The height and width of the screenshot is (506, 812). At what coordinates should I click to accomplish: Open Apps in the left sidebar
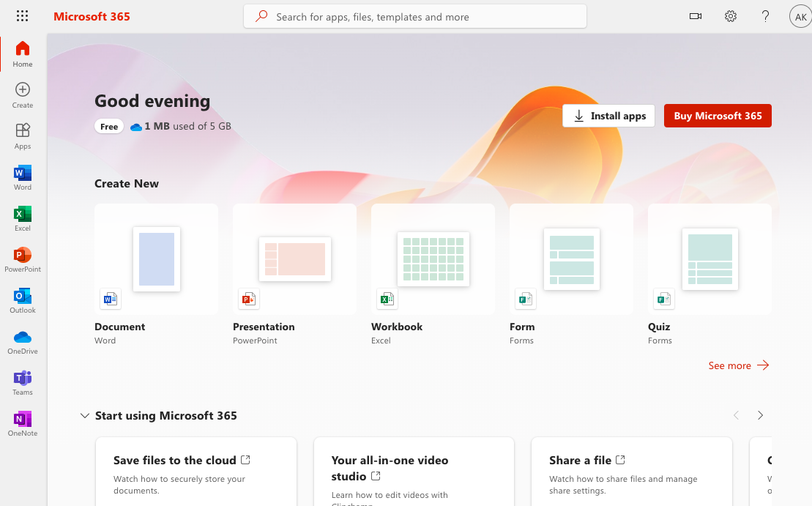pos(23,136)
